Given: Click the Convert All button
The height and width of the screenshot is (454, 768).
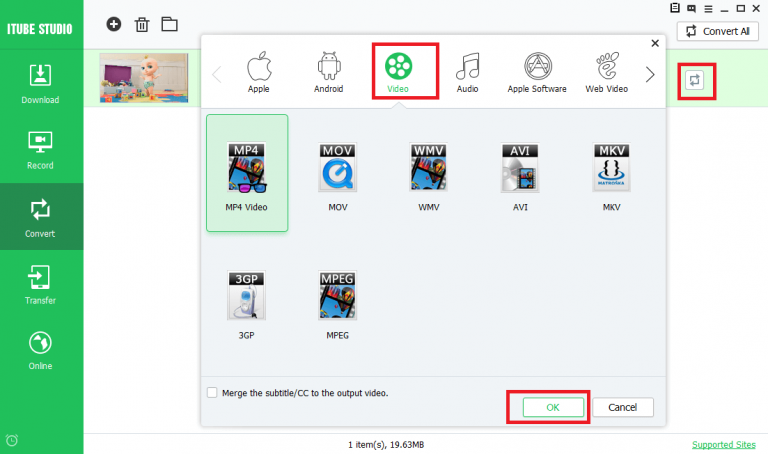Looking at the screenshot, I should click(x=718, y=31).
